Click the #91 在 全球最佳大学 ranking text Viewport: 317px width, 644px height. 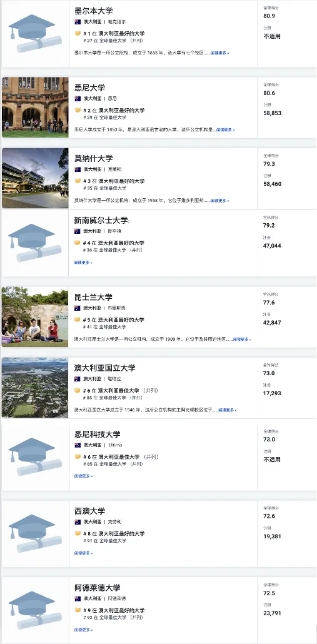(x=104, y=541)
